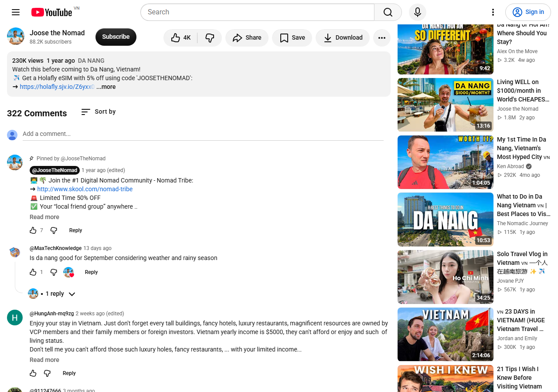Open '8 Best Things to Do' thumbnail

point(446,220)
